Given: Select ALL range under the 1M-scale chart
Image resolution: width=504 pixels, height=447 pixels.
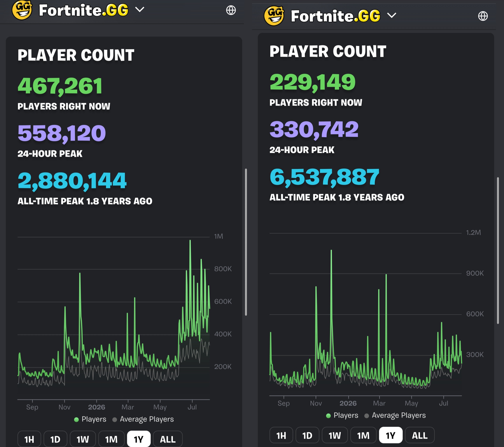Looking at the screenshot, I should point(168,439).
